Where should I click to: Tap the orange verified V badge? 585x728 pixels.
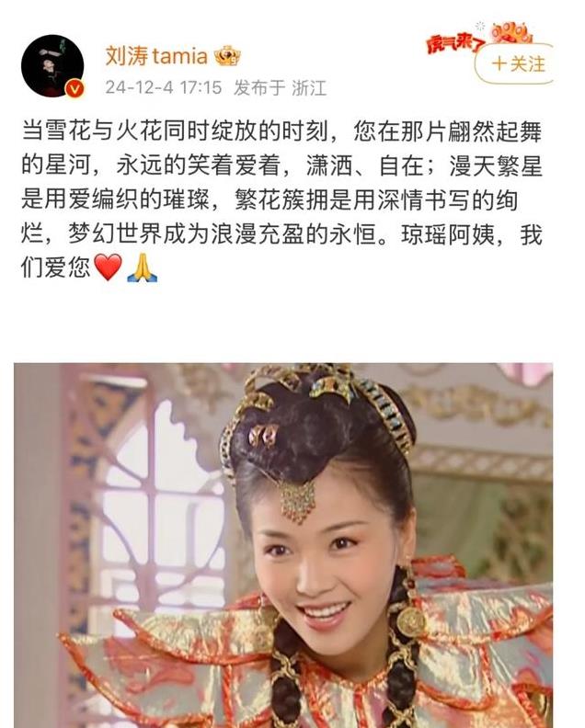tap(75, 88)
